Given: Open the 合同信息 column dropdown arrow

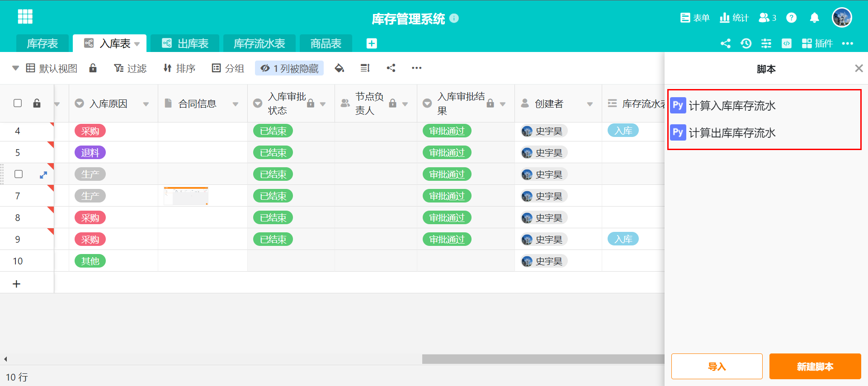Looking at the screenshot, I should click(x=236, y=104).
